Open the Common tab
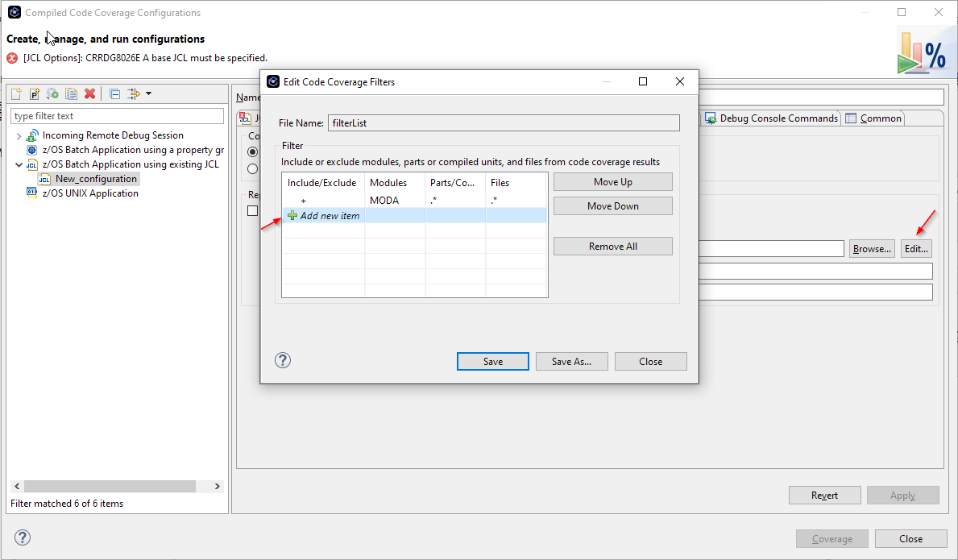The image size is (958, 560). pos(873,118)
